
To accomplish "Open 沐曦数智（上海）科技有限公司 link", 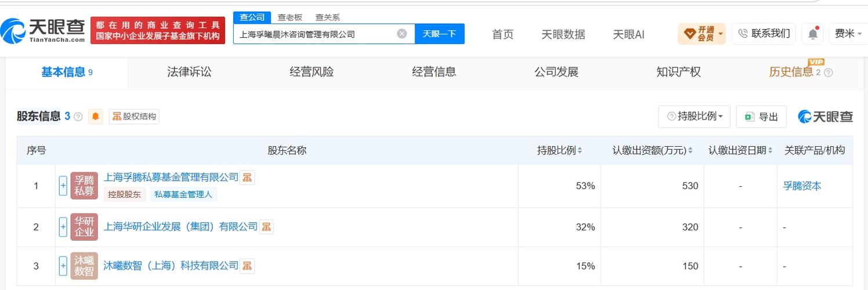I will [x=170, y=265].
